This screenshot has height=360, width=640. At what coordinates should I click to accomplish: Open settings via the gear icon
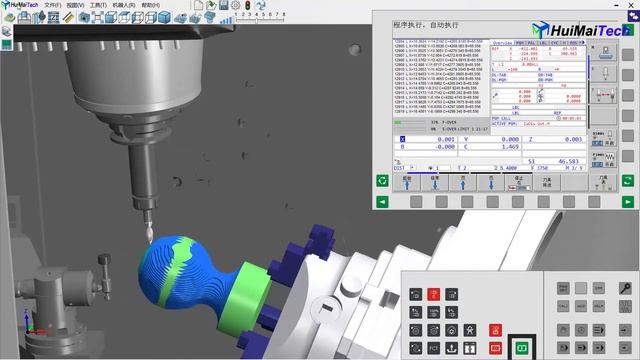tap(236, 5)
